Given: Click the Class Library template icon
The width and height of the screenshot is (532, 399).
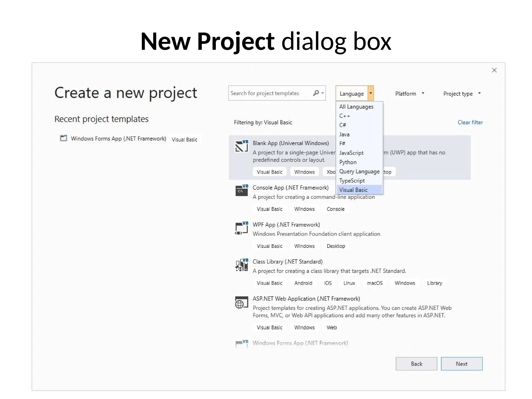Looking at the screenshot, I should point(241,265).
